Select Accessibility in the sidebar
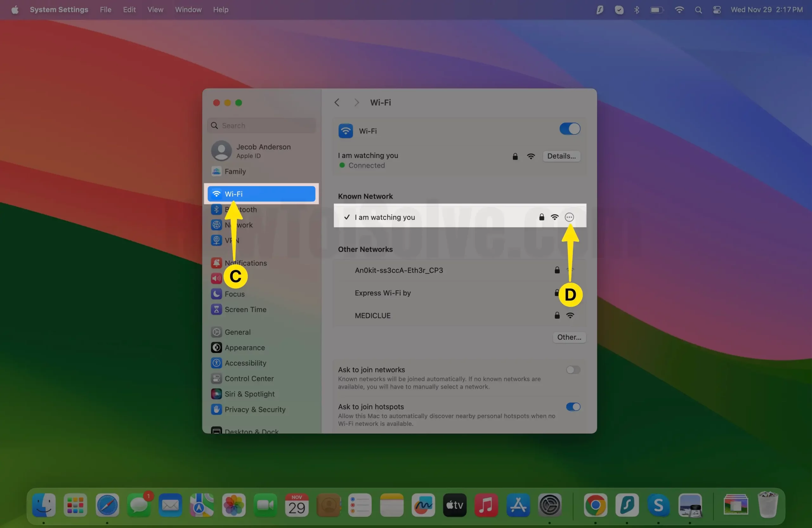The image size is (812, 528). tap(245, 363)
